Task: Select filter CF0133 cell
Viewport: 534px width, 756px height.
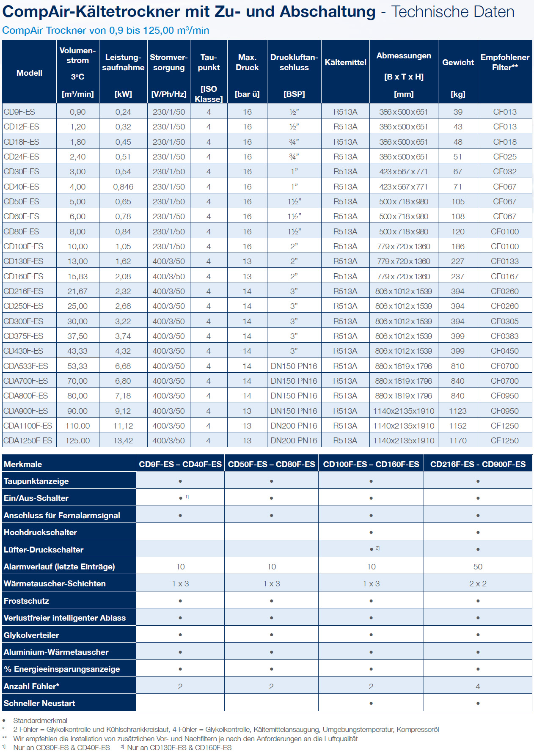Action: [505, 261]
